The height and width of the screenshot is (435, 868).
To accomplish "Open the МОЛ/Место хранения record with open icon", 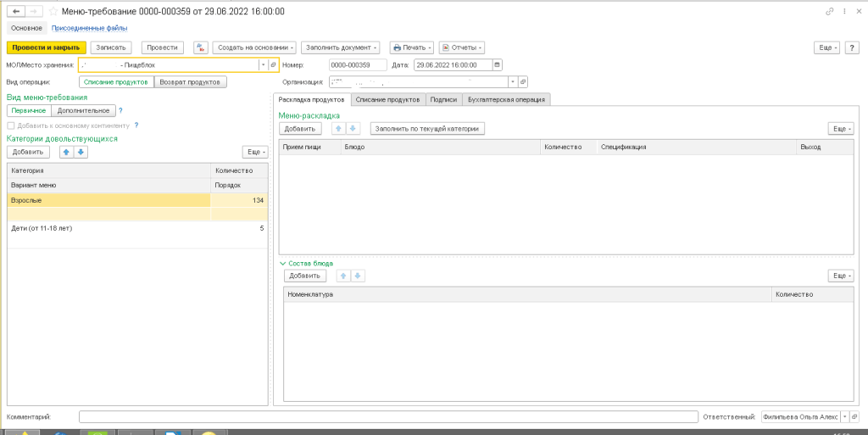I will [274, 64].
